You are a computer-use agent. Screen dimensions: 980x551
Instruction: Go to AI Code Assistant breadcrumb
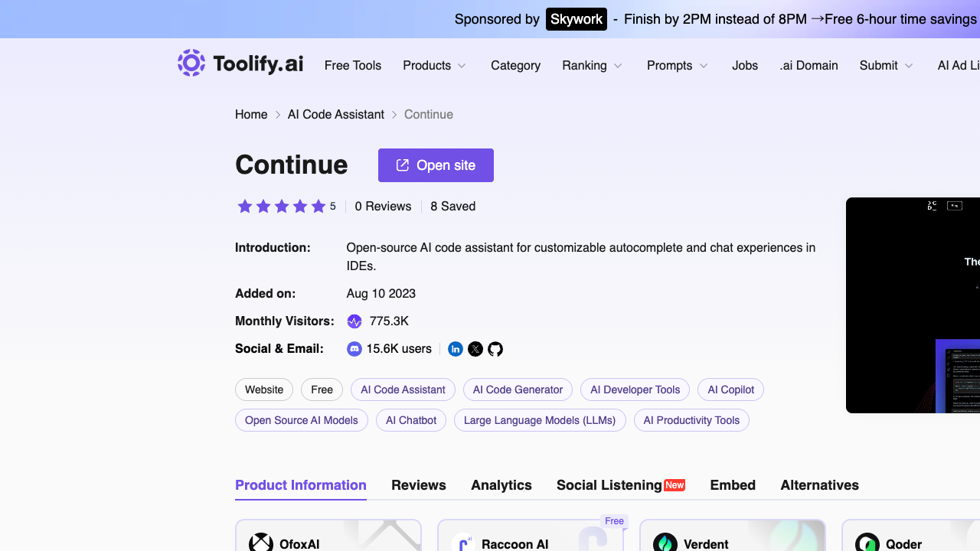click(x=336, y=115)
